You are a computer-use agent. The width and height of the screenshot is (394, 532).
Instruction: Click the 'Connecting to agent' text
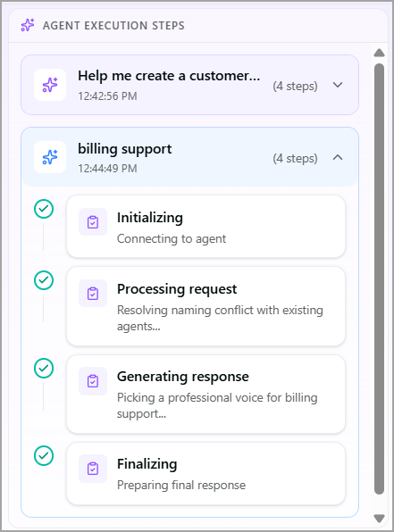(x=172, y=239)
